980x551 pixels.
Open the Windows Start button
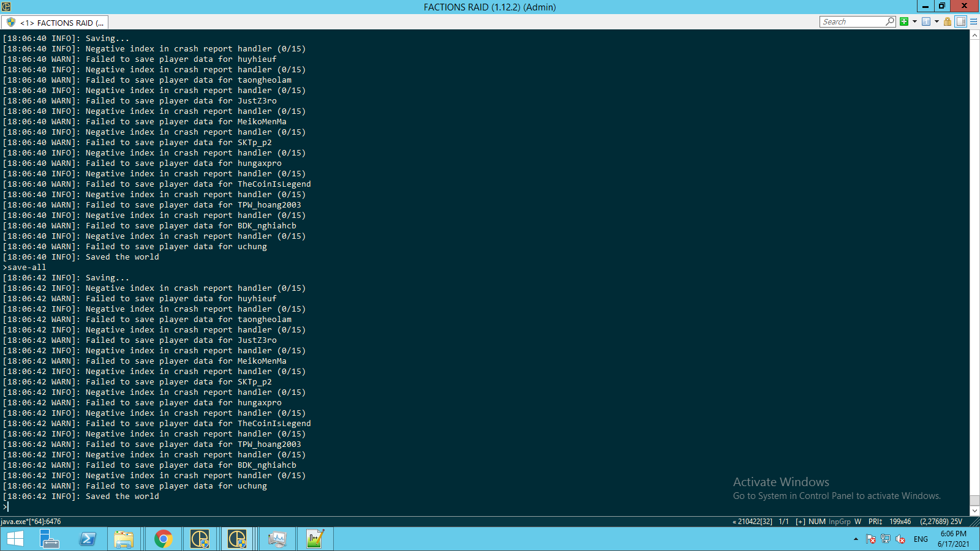(15, 539)
